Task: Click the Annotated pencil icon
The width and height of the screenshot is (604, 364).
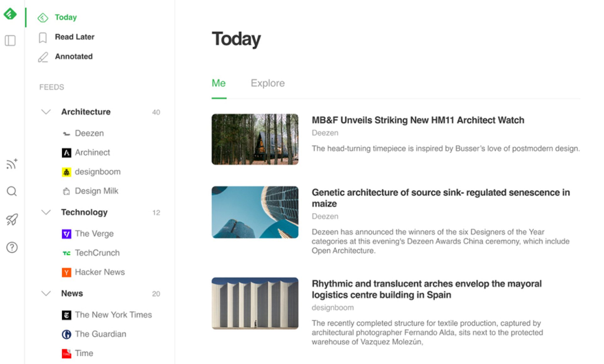Action: click(x=43, y=57)
